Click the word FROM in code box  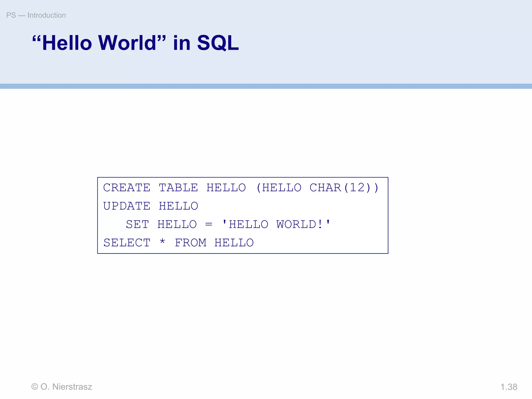(190, 243)
